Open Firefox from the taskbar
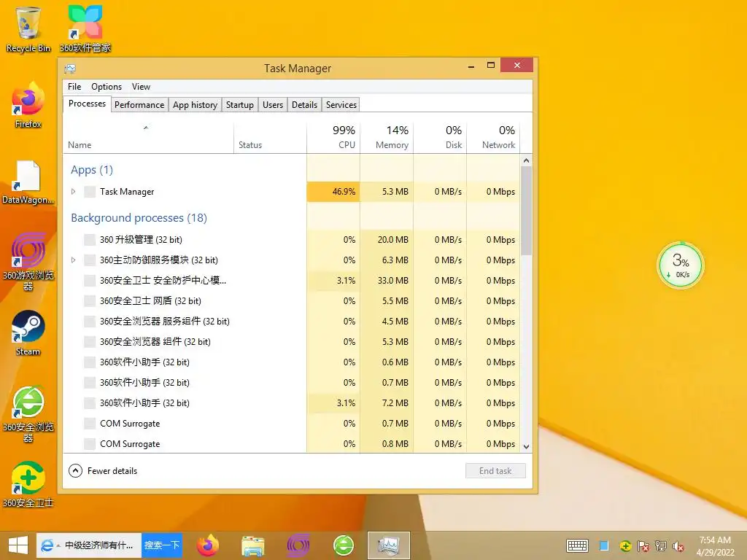747x560 pixels. 208,545
